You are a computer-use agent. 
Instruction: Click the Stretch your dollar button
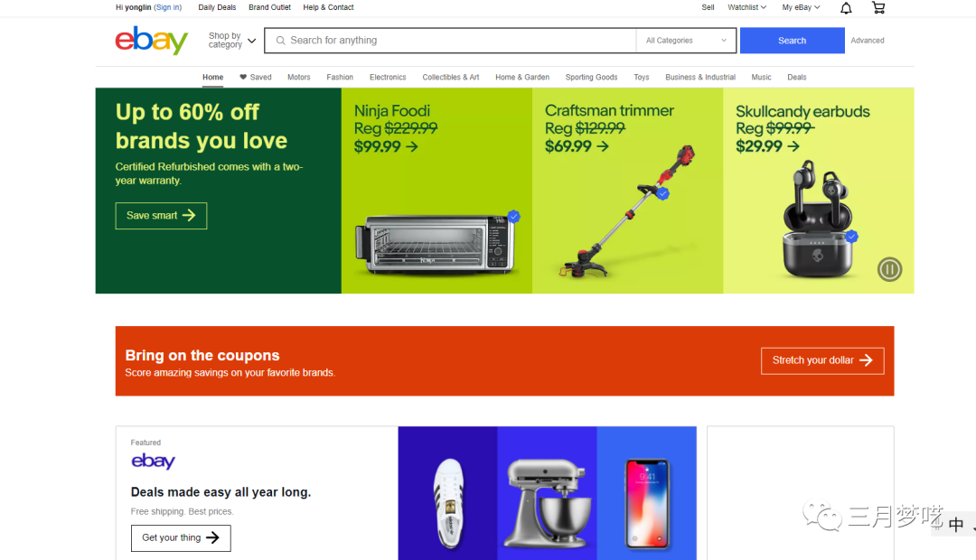point(822,361)
